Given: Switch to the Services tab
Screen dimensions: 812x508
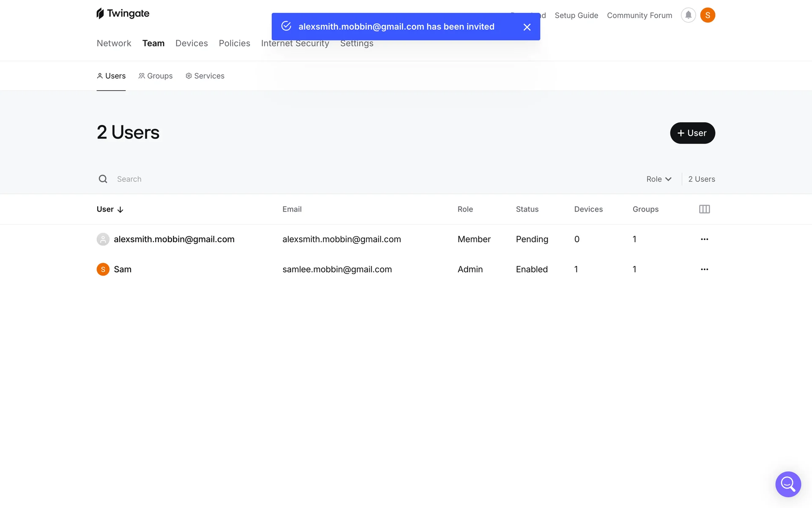Looking at the screenshot, I should tap(205, 76).
